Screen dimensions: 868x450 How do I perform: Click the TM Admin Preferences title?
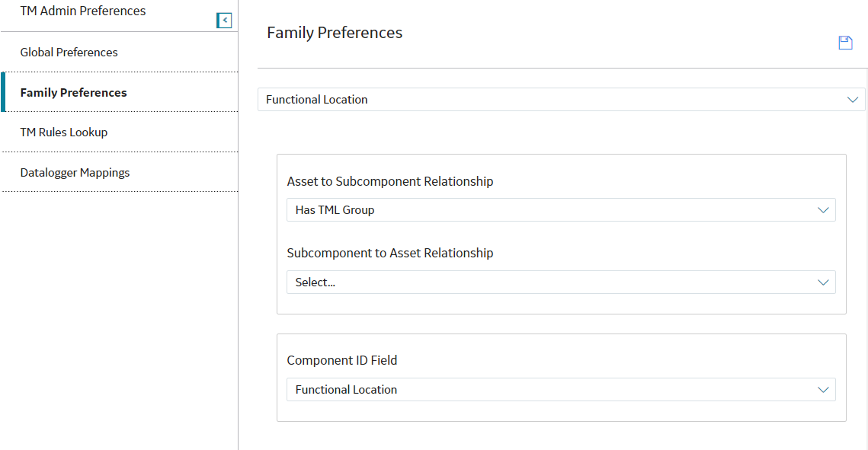tap(83, 11)
